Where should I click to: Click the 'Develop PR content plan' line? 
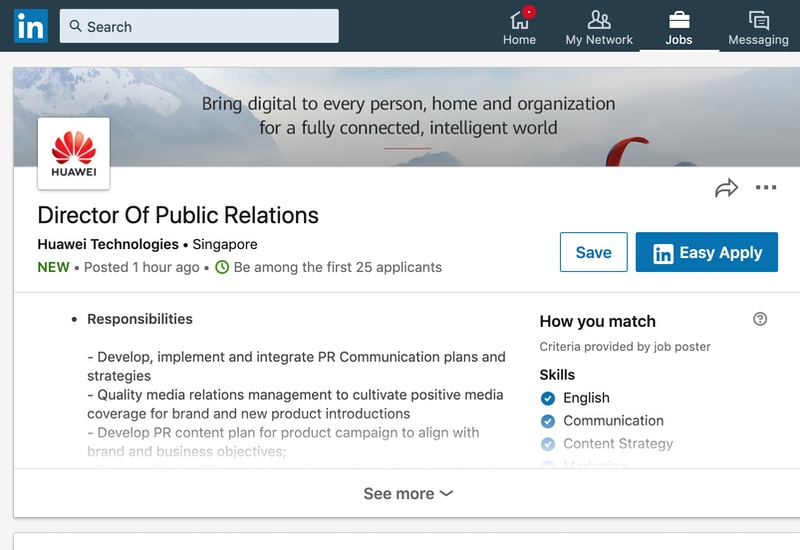click(283, 432)
